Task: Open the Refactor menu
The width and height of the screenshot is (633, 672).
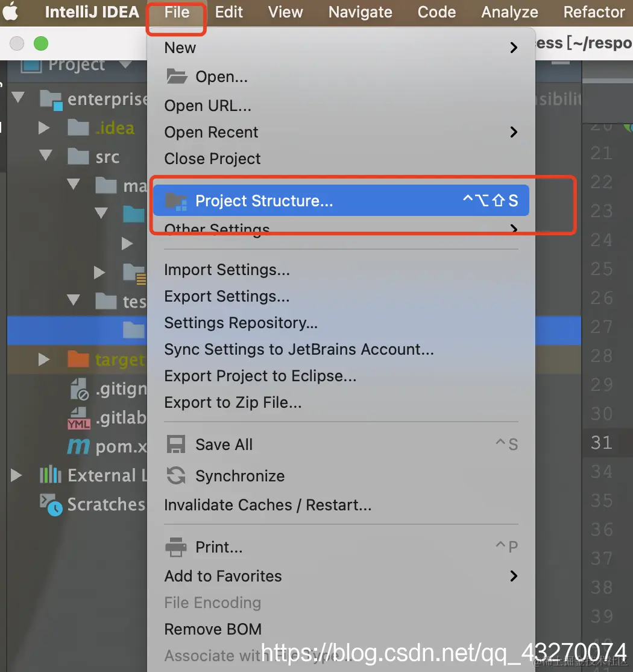Action: click(594, 12)
